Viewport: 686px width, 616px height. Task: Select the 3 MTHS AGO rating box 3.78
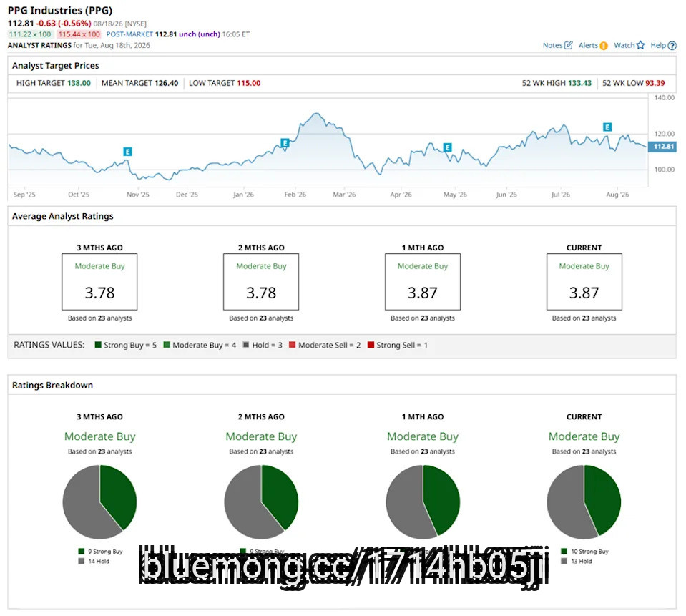(99, 282)
